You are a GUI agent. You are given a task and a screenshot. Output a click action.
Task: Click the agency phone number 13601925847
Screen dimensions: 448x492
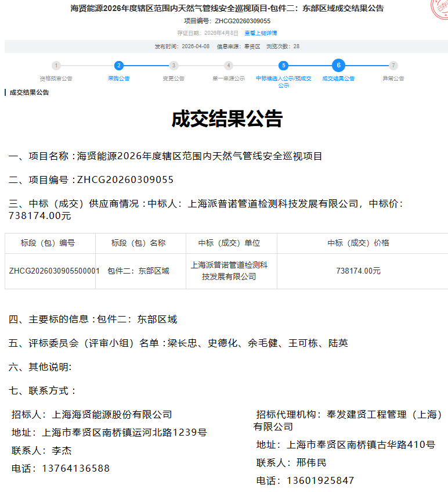point(320,480)
